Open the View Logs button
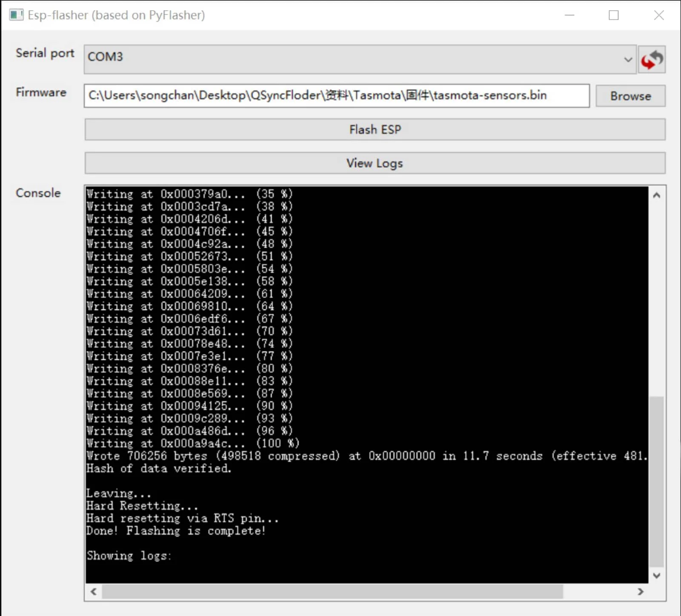 point(375,163)
